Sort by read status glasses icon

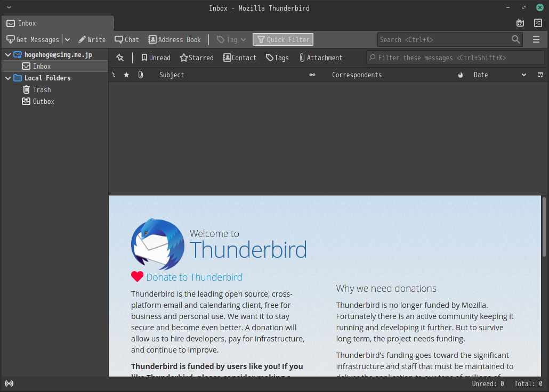(x=312, y=75)
